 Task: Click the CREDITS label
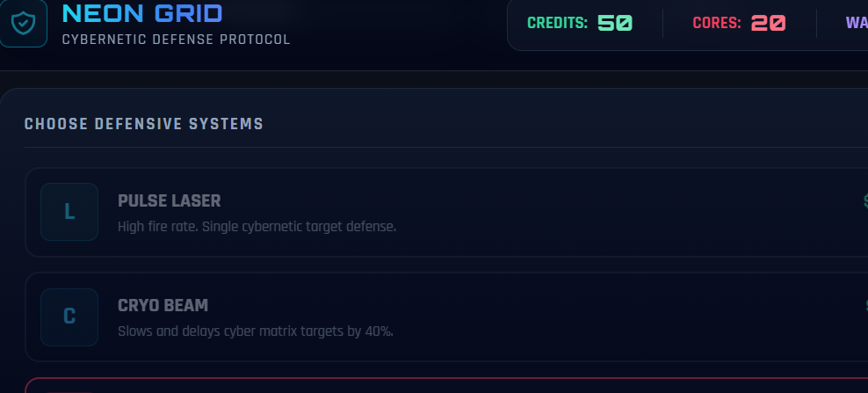(558, 23)
